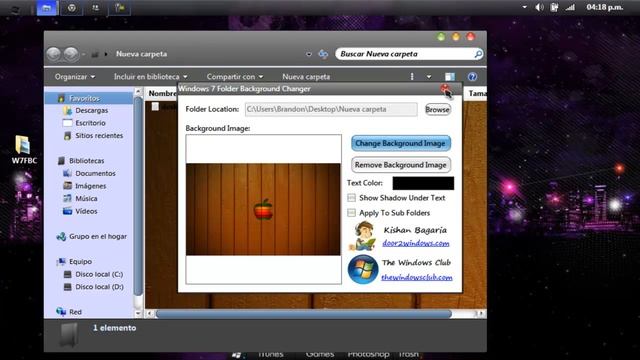Click the Folder Location path field
The width and height of the screenshot is (640, 360).
(331, 109)
